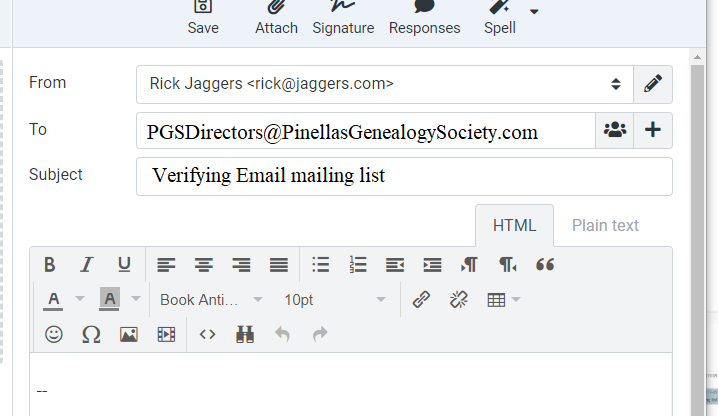Add recipient header with plus icon
718x416 pixels.
[x=653, y=130]
